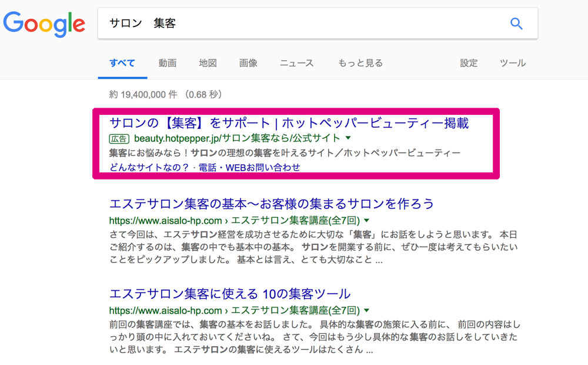Click the 電話・WEBお問い合わせ sitelink
The height and width of the screenshot is (365, 588).
(249, 167)
